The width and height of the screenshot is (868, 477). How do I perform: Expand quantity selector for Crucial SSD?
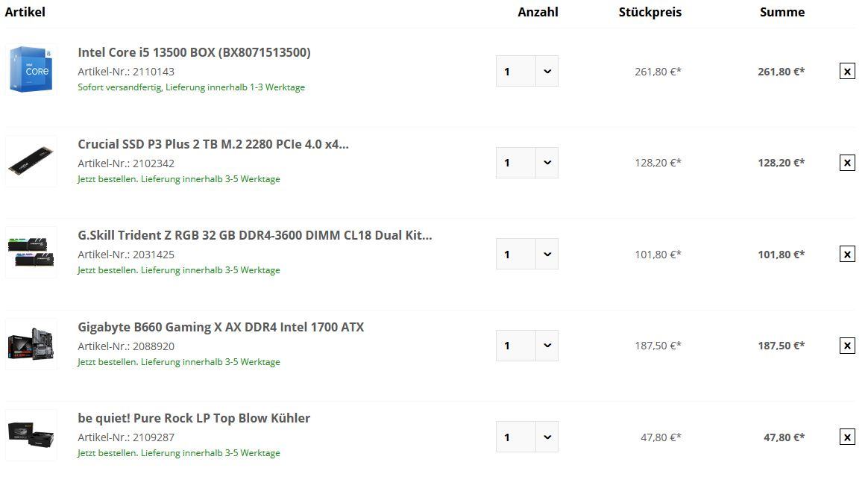[547, 163]
